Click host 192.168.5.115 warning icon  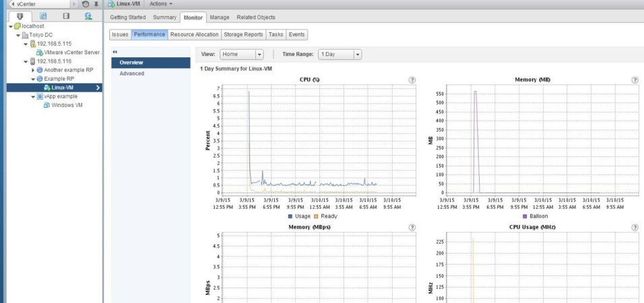33,44
